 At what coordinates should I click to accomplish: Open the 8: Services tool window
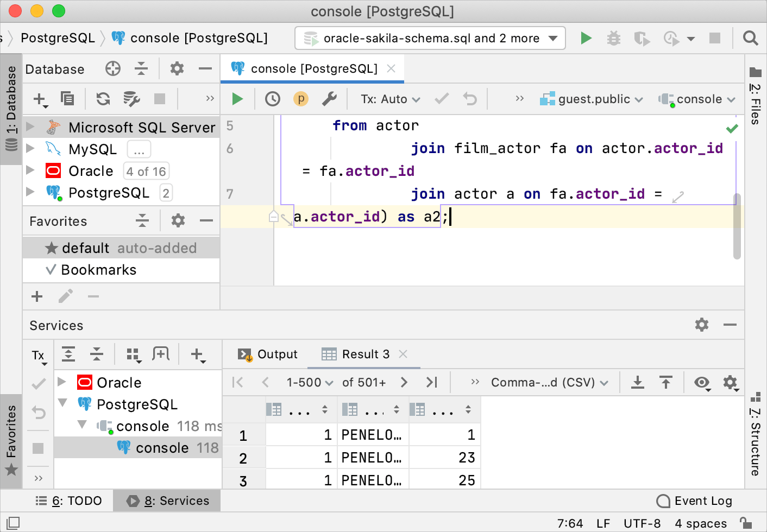click(168, 501)
